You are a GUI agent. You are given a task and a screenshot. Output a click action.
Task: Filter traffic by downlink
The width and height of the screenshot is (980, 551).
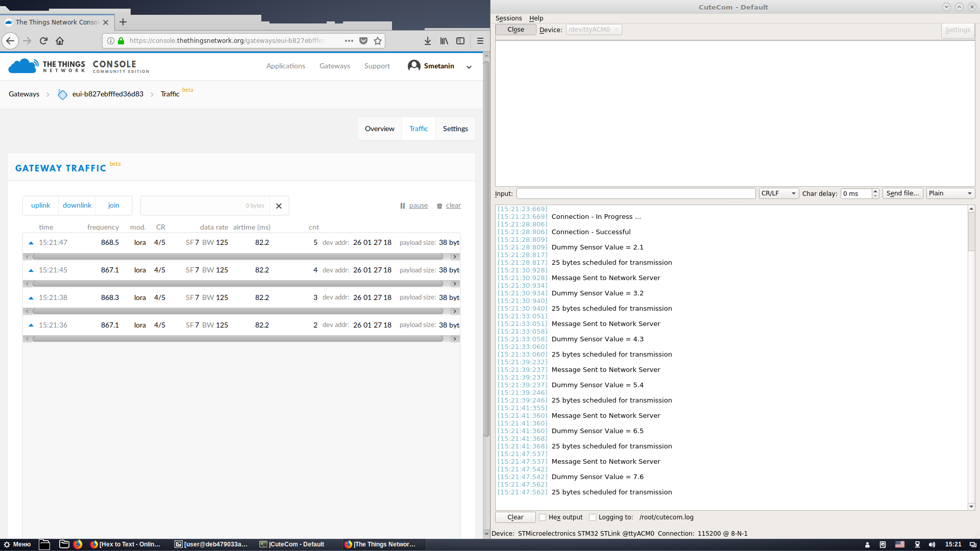[x=77, y=205]
